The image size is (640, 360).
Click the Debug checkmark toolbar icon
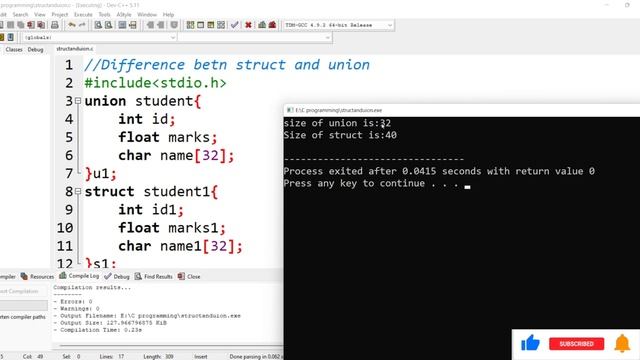[x=234, y=25]
